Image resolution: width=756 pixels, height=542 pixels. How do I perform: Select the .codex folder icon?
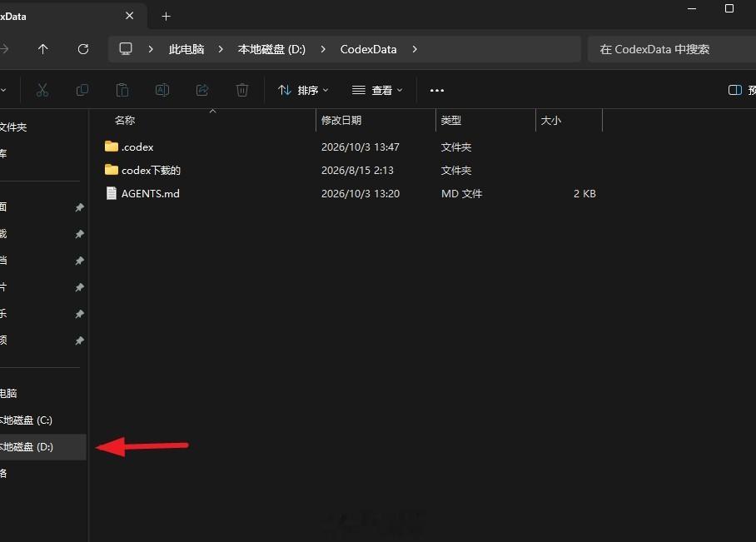pyautogui.click(x=112, y=146)
